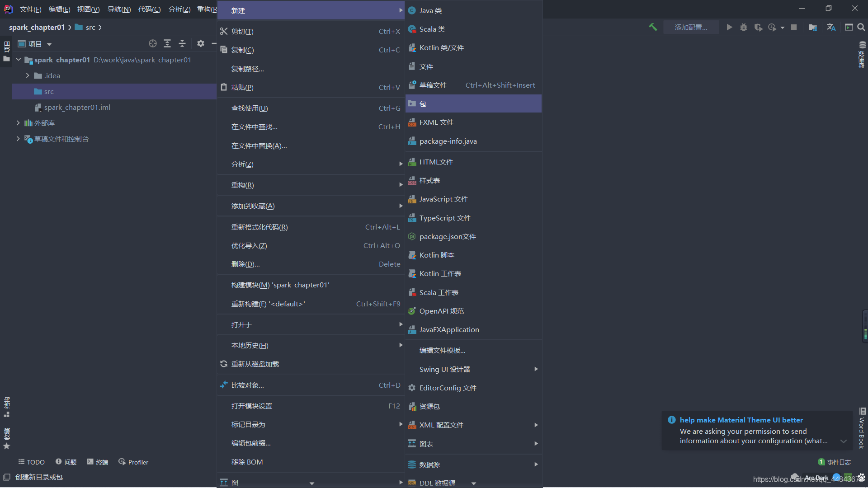Click 打开模块设置 menu item
Viewport: 868px width, 488px height.
311,406
